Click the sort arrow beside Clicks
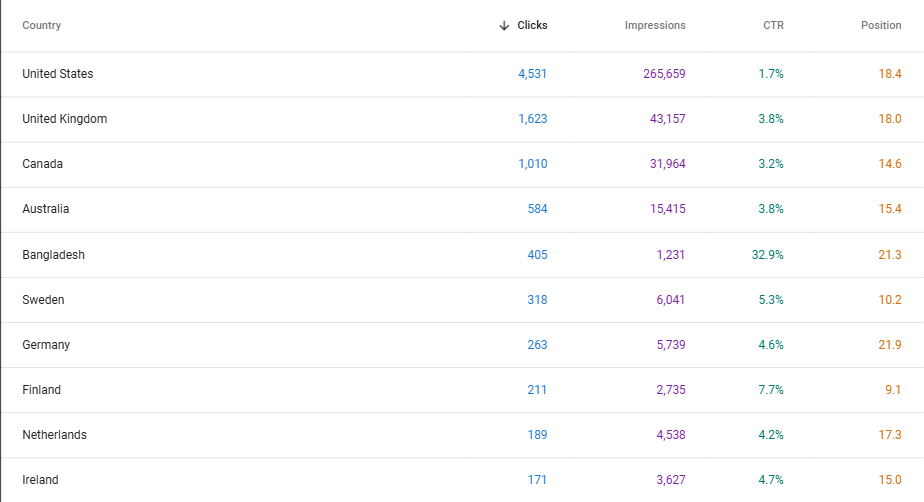 coord(504,26)
